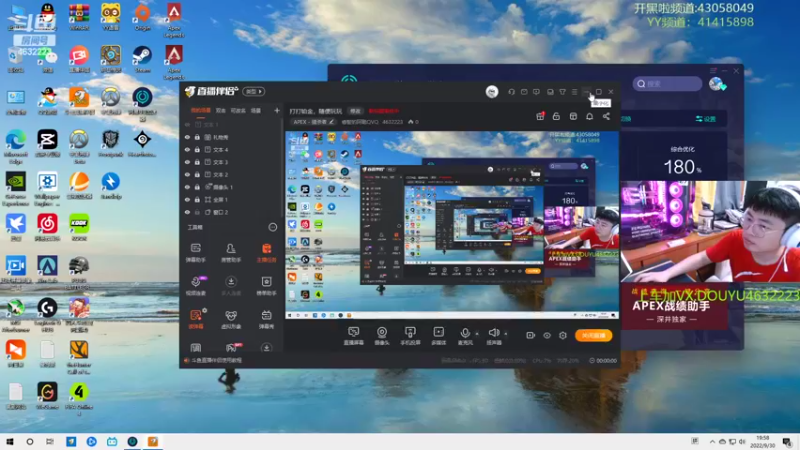
Task: Open the Windows notification center
Action: [788, 441]
